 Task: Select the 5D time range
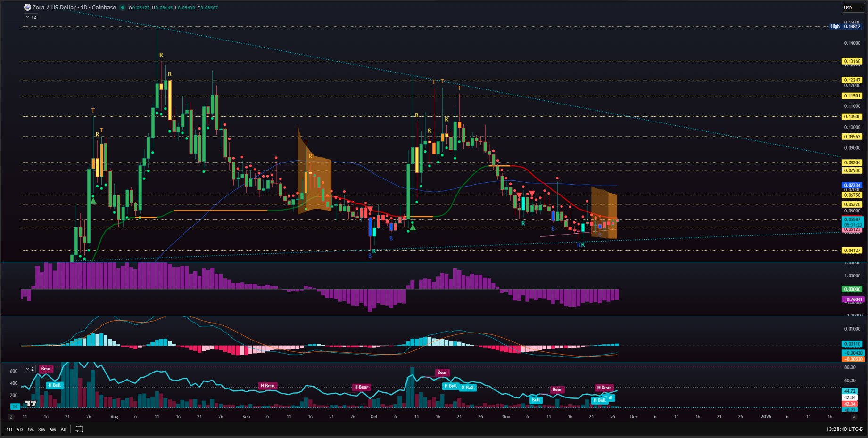pos(20,430)
